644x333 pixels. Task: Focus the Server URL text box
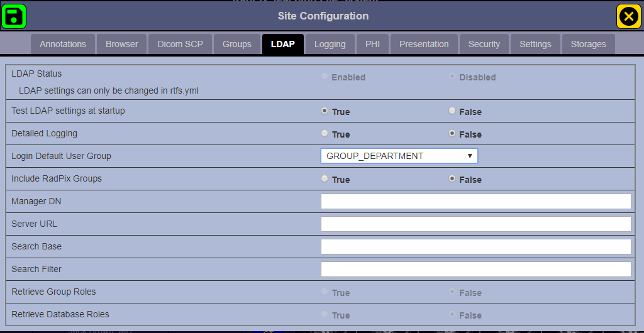tap(475, 224)
